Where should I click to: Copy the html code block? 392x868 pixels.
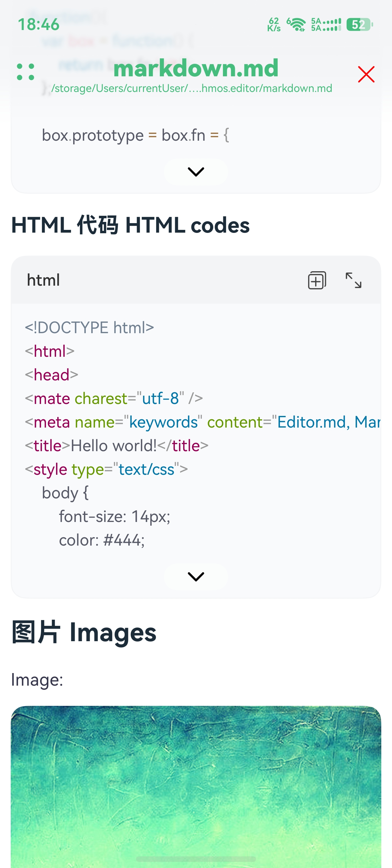[317, 280]
